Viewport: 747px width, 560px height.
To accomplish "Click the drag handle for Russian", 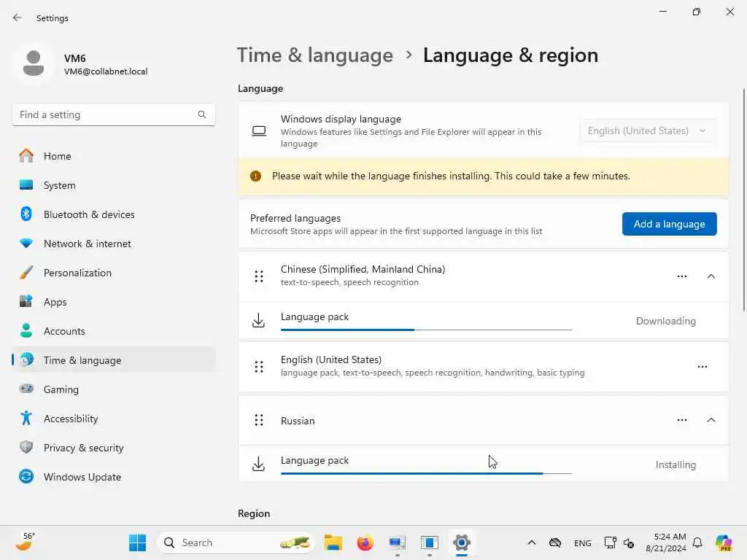I will coord(259,420).
